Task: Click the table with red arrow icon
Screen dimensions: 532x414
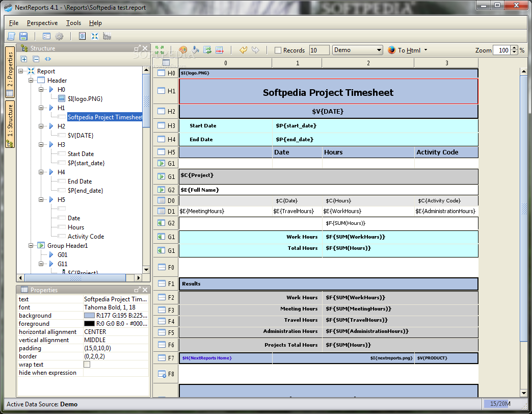Action: [220, 50]
